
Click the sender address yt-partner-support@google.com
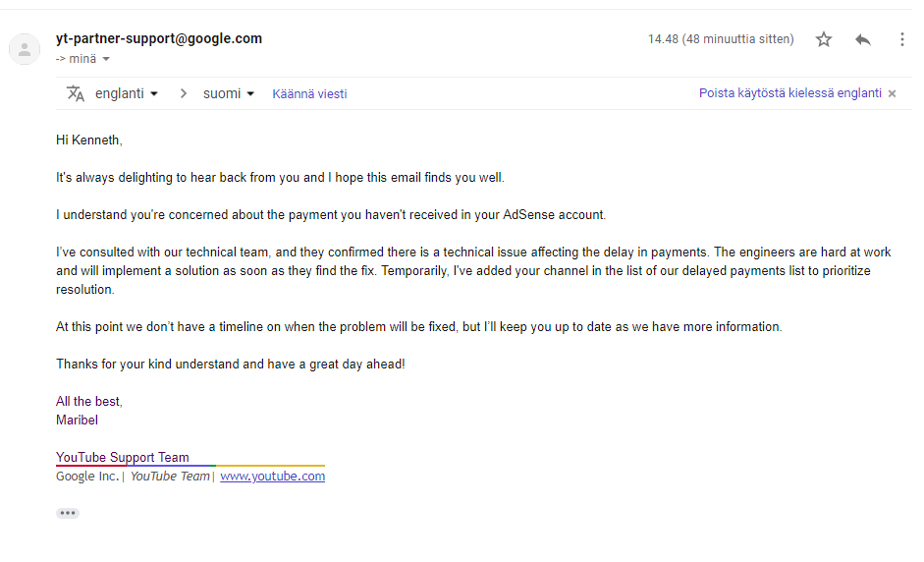[x=159, y=39]
